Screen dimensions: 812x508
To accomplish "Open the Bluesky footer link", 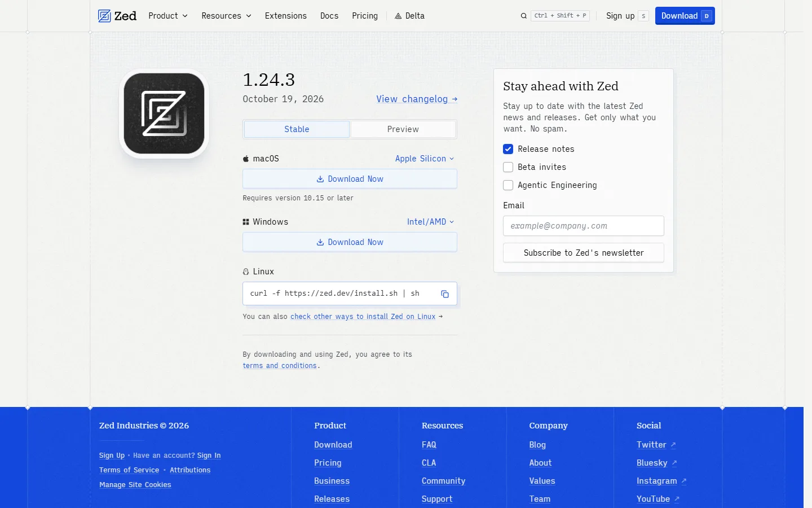I will (x=657, y=463).
